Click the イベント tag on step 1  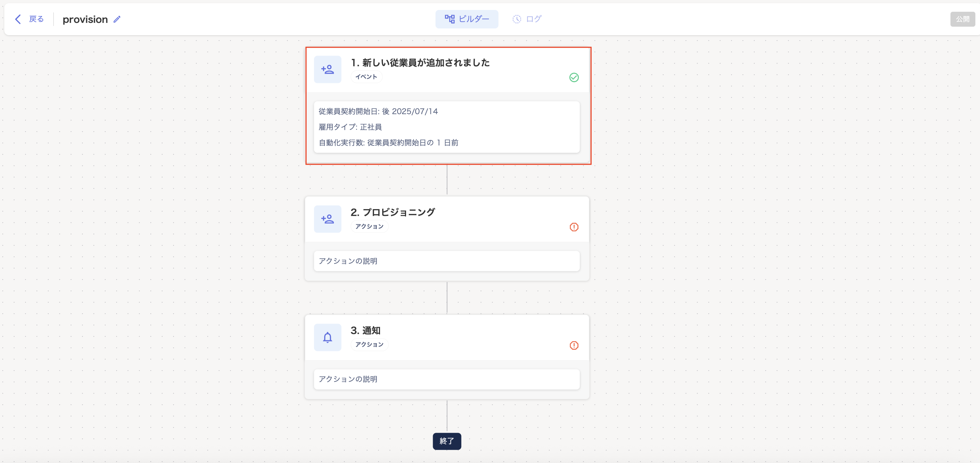tap(367, 77)
